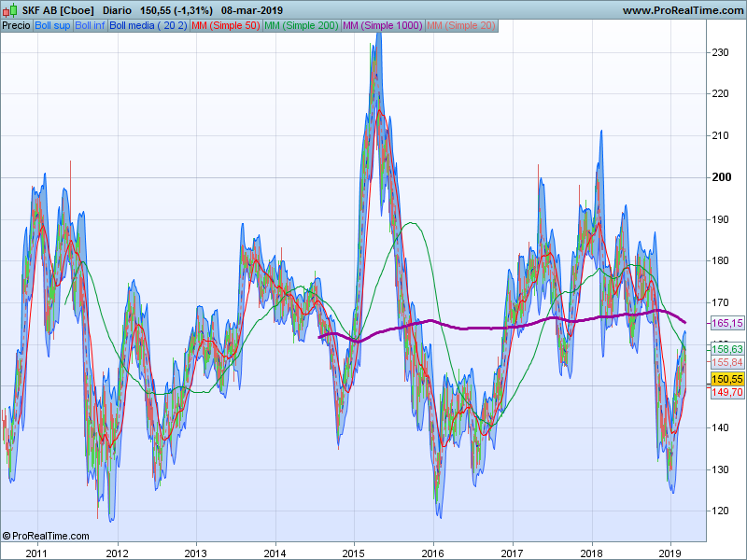
Task: Select the MM (Simple 20) legend tab
Action: [x=461, y=26]
